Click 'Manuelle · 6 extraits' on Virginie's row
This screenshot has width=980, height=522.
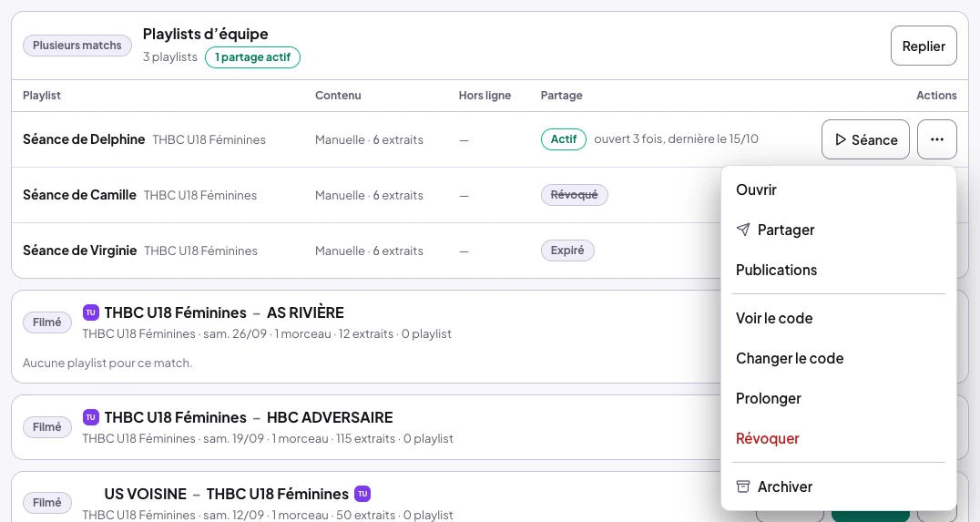point(369,251)
